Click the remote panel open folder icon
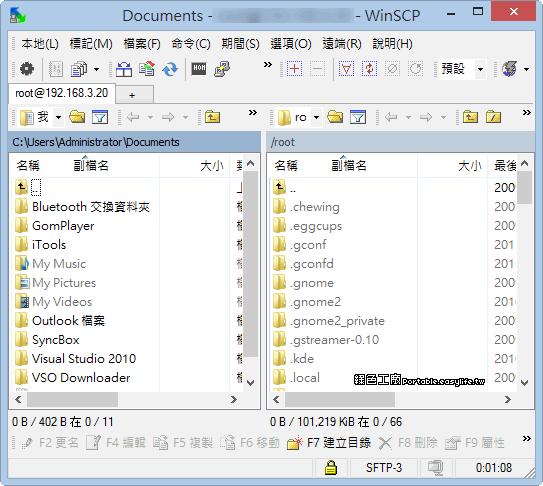This screenshot has height=486, width=543. tap(335, 117)
